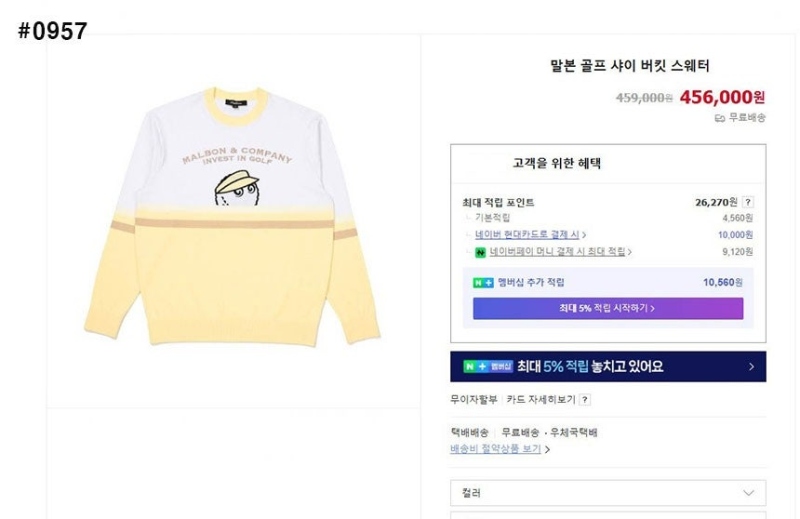
Task: Open the 네이버 현대카드로 결제 시 link
Action: [527, 235]
